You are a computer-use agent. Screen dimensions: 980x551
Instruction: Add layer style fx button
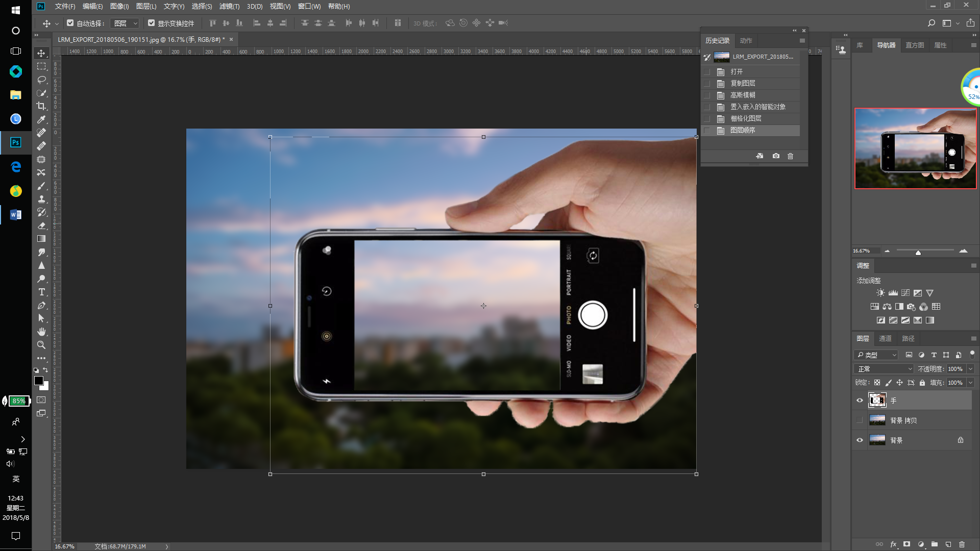point(893,544)
